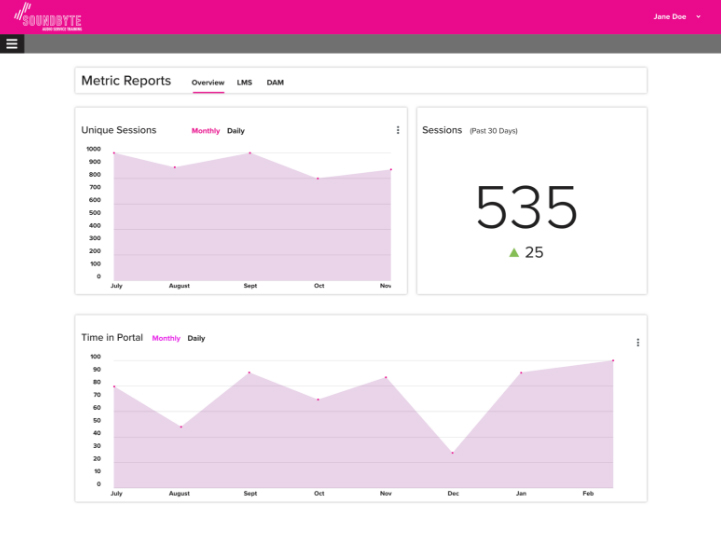The image size is (721, 550).
Task: Switch to the LMS tab
Action: coord(245,82)
